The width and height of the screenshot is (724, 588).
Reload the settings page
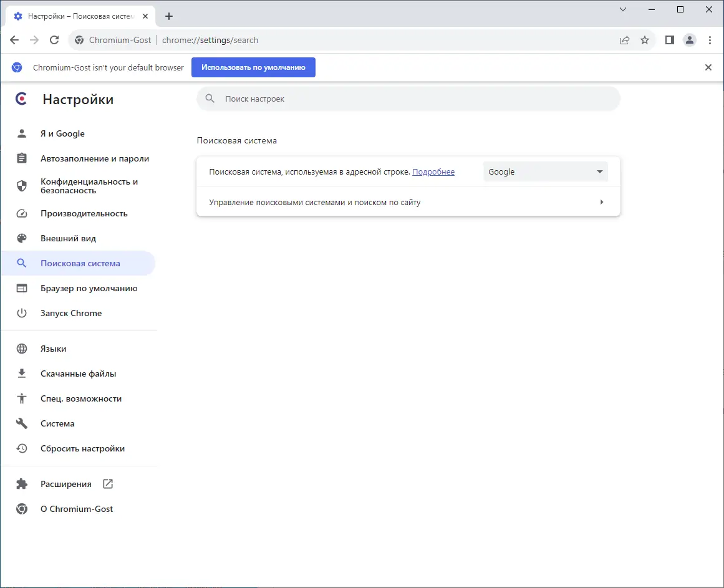tap(54, 40)
